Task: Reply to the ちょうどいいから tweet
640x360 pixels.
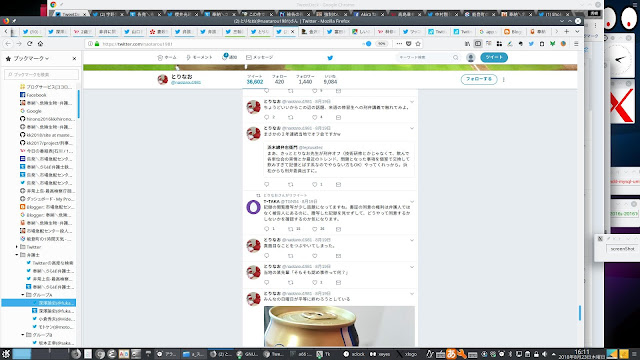Action: click(x=267, y=117)
